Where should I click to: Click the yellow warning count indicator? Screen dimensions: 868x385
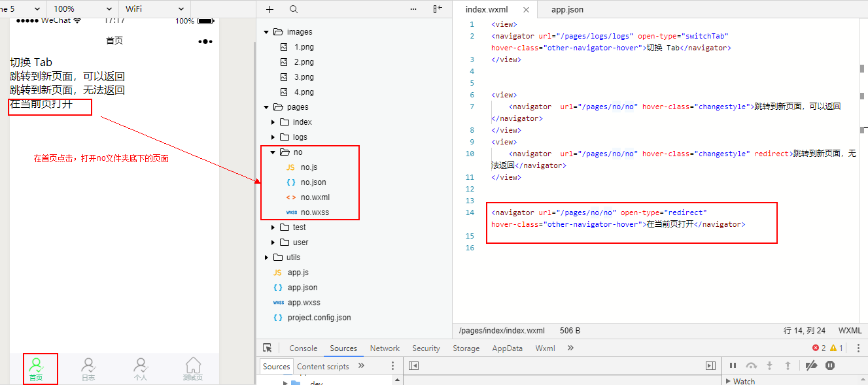(x=837, y=348)
